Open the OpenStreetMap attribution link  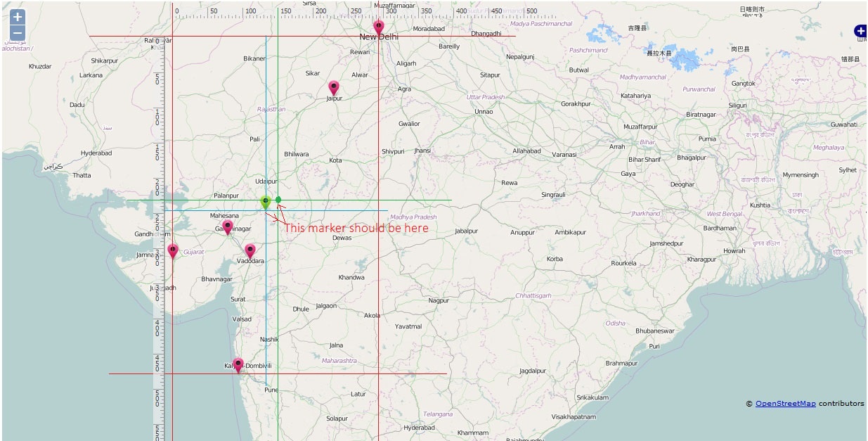(x=786, y=404)
